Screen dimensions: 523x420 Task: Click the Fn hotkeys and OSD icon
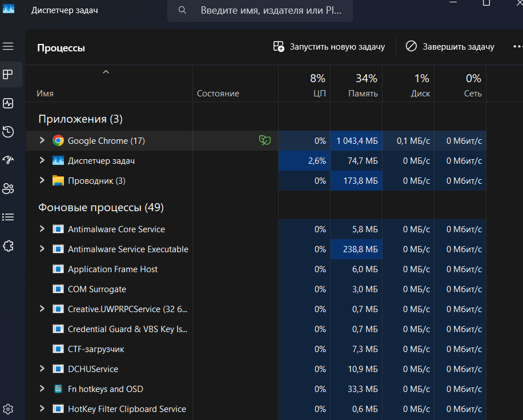click(58, 389)
